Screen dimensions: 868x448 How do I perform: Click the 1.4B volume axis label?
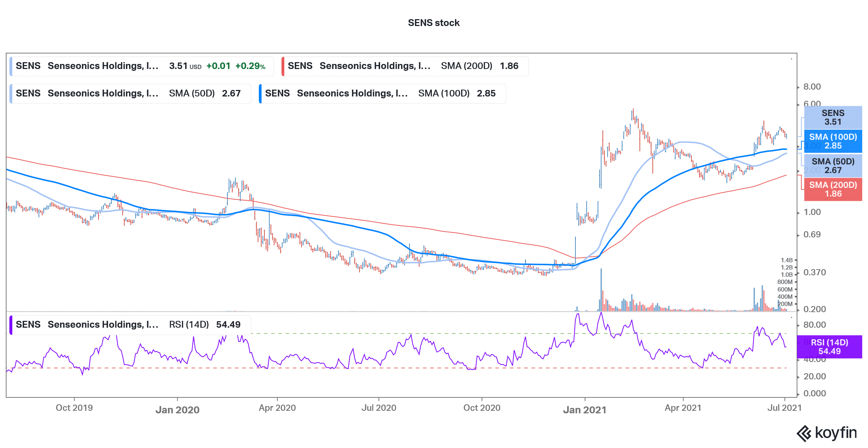pyautogui.click(x=787, y=260)
